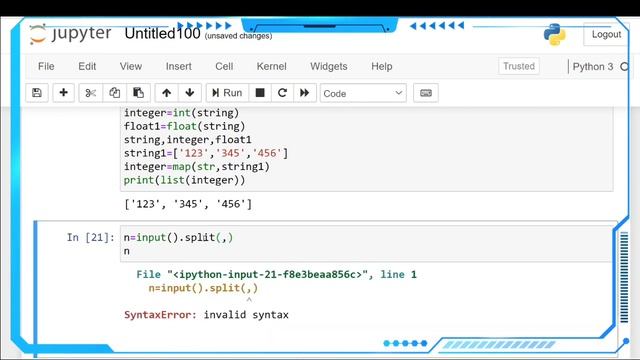The image size is (640, 360).
Task: Cut selected cells with the scissors icon
Action: pyautogui.click(x=91, y=93)
